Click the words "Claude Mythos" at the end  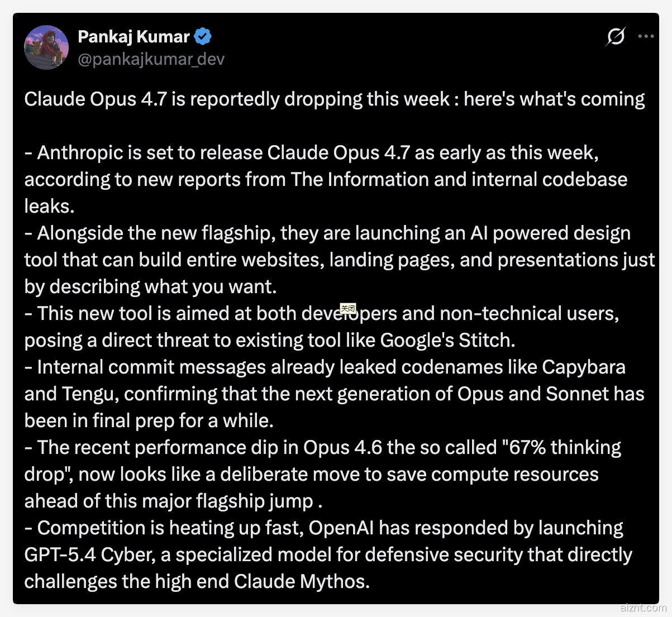click(301, 581)
